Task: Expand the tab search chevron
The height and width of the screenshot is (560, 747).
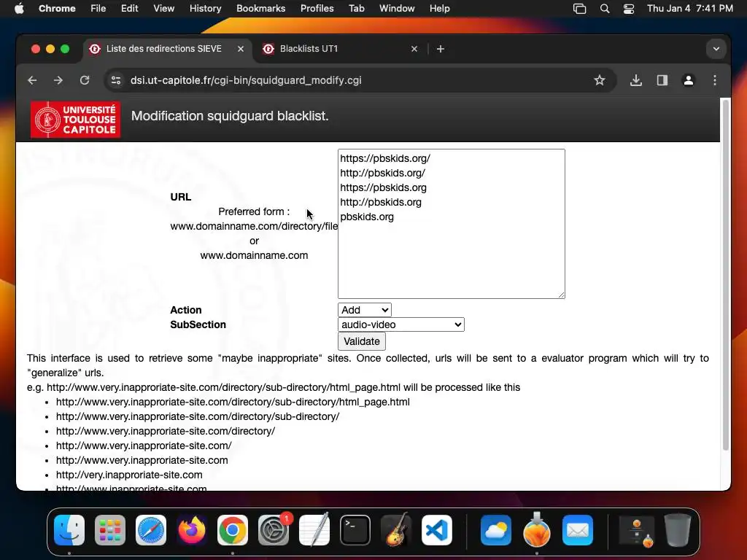Action: point(716,49)
